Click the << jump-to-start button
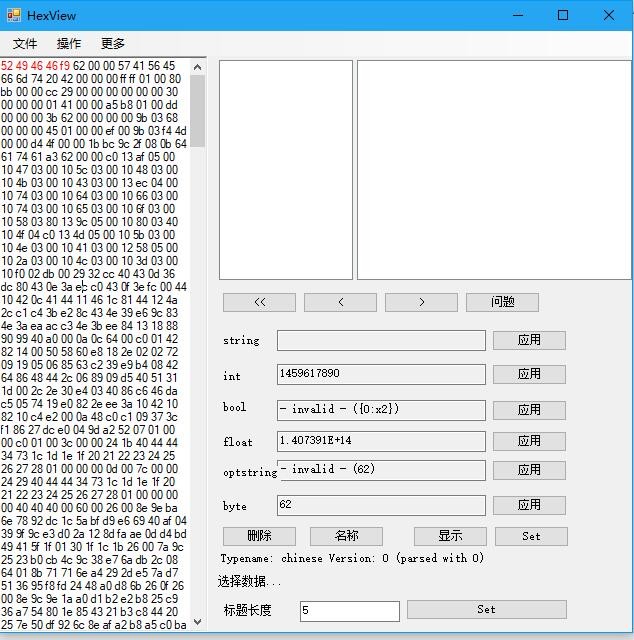The image size is (634, 640). click(259, 302)
